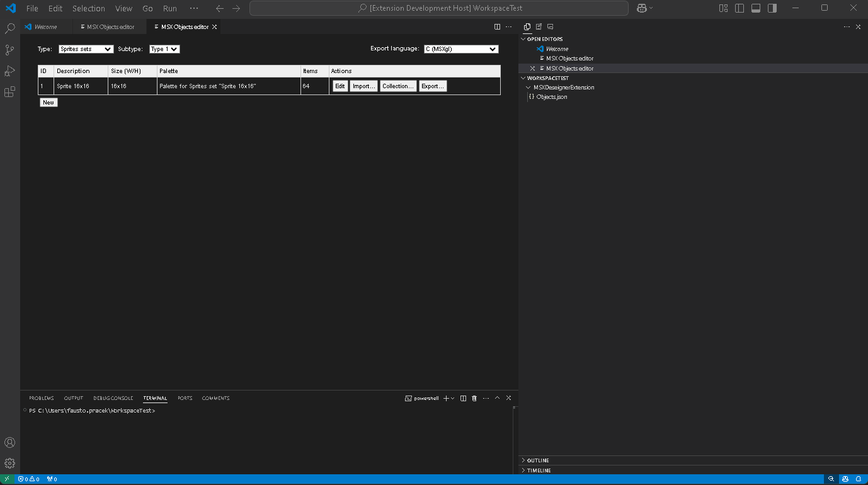Open the Run menu

click(169, 8)
